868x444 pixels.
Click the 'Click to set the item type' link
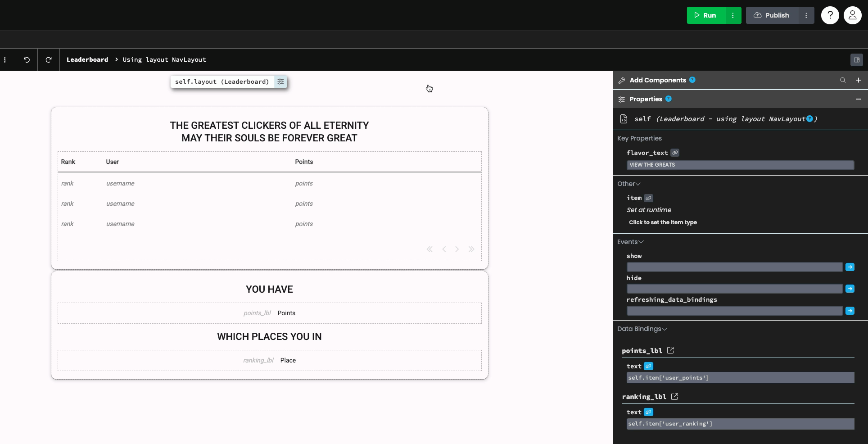coord(663,222)
